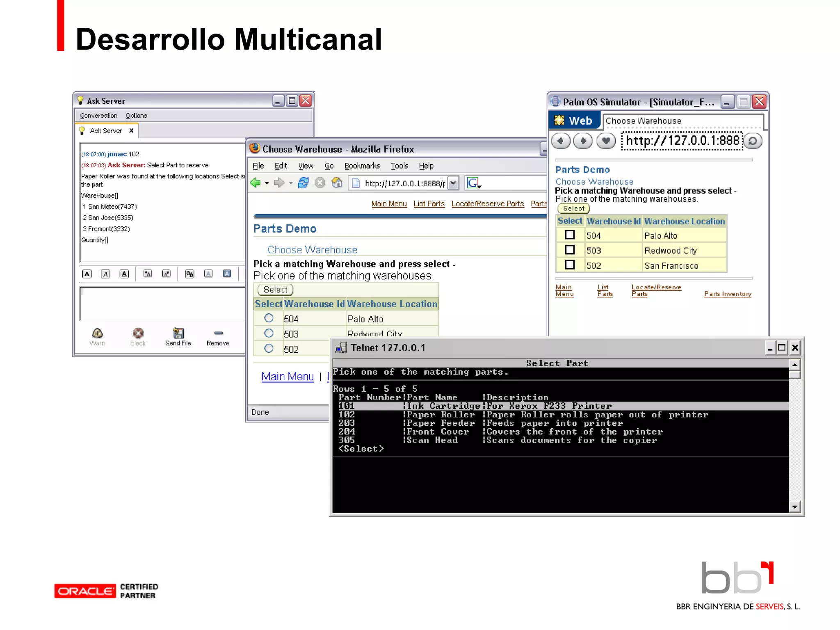Open the Help menu in Firefox

pos(426,166)
